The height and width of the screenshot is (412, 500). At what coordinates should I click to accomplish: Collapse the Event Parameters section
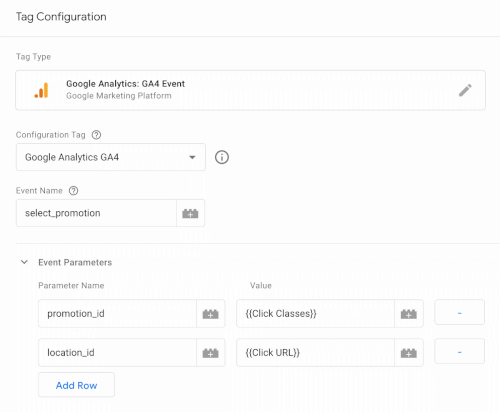pos(24,262)
